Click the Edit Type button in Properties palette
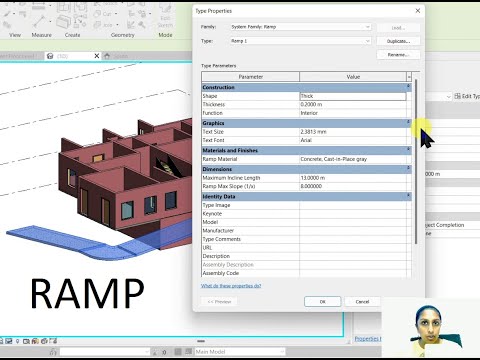The image size is (480, 360). [467, 96]
